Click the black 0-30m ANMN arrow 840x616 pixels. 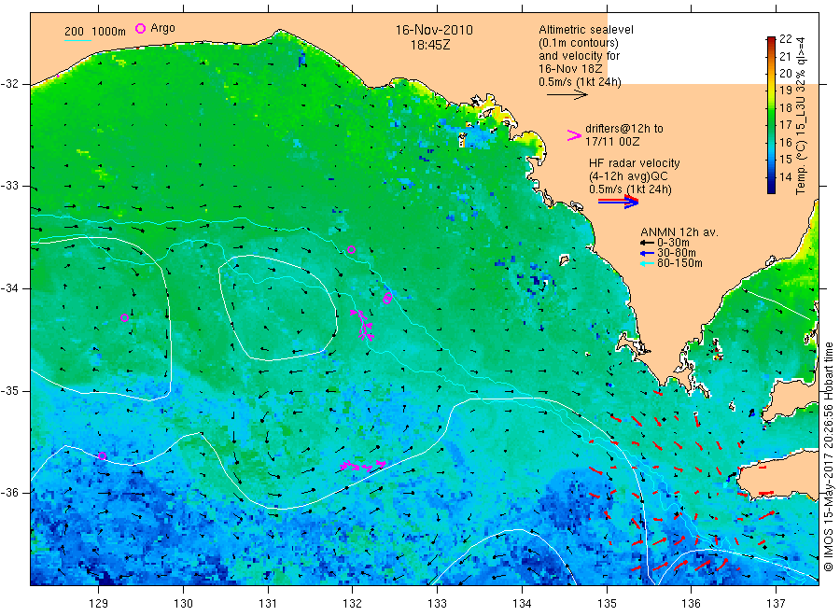(x=648, y=243)
